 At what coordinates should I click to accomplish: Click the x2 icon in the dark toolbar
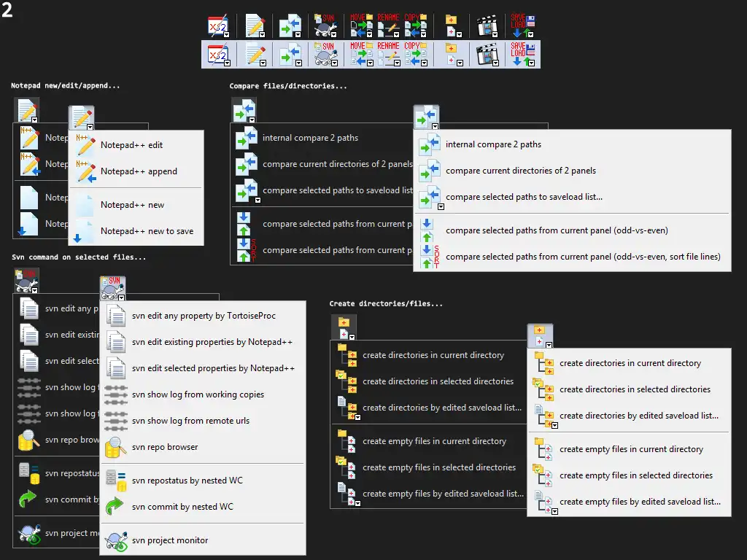(x=219, y=26)
